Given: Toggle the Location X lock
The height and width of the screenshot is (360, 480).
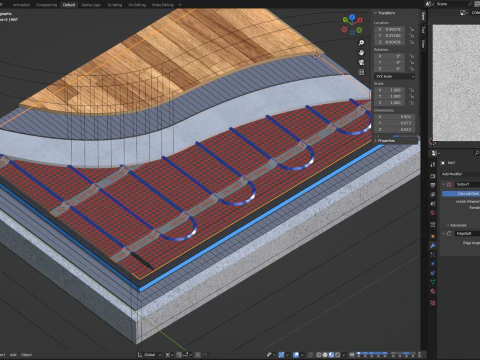Looking at the screenshot, I should click(x=411, y=29).
